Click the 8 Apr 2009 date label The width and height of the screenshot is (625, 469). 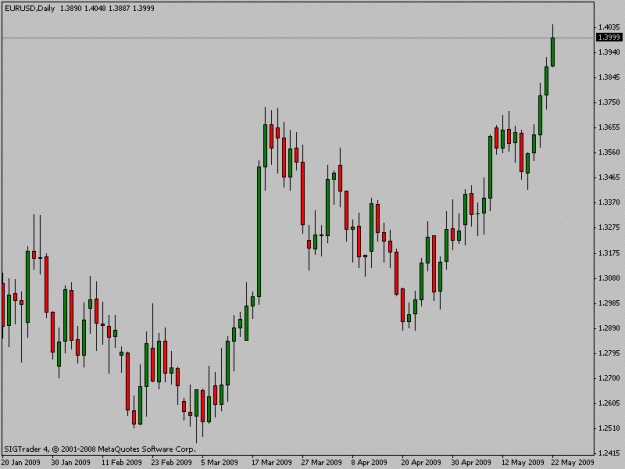pyautogui.click(x=369, y=463)
